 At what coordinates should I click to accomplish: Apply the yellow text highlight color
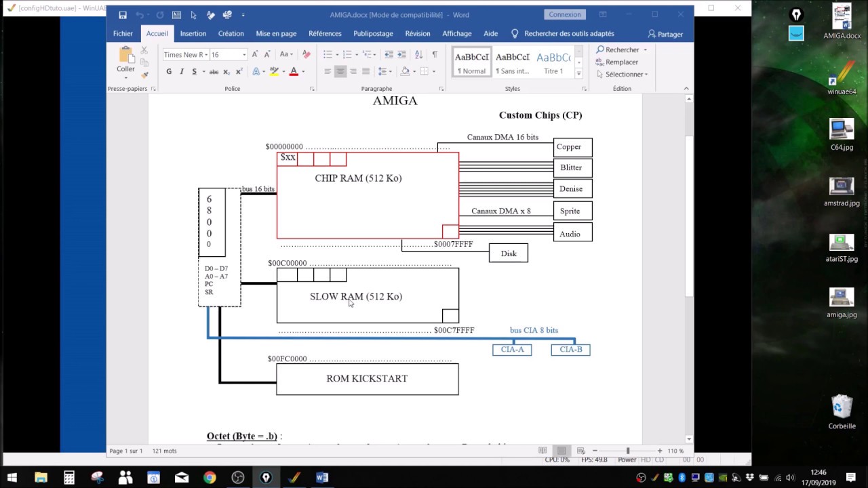pos(274,71)
